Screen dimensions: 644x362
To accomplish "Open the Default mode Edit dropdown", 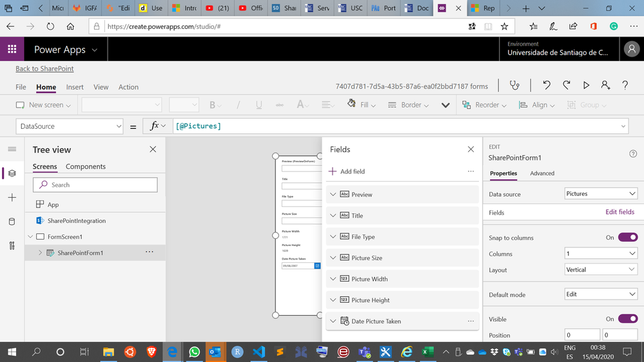I will [x=601, y=294].
